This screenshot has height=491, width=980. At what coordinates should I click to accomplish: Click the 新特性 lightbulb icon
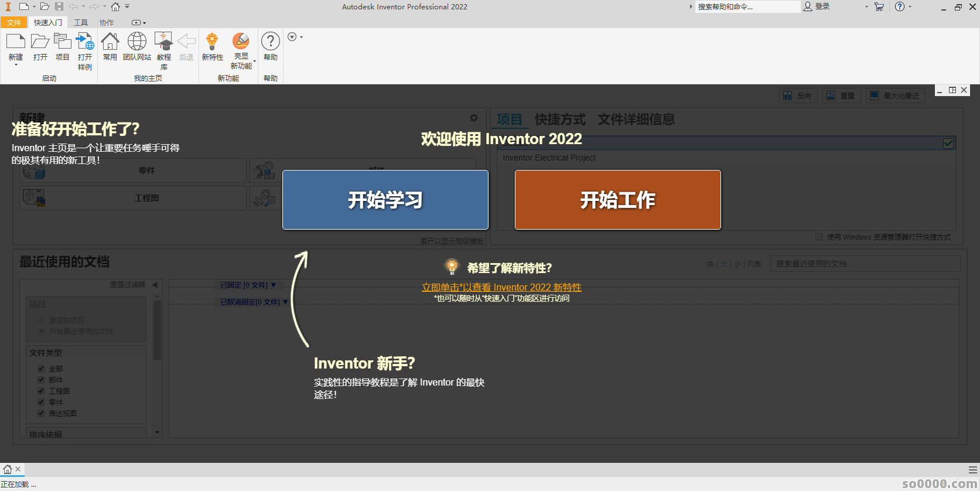click(x=212, y=42)
